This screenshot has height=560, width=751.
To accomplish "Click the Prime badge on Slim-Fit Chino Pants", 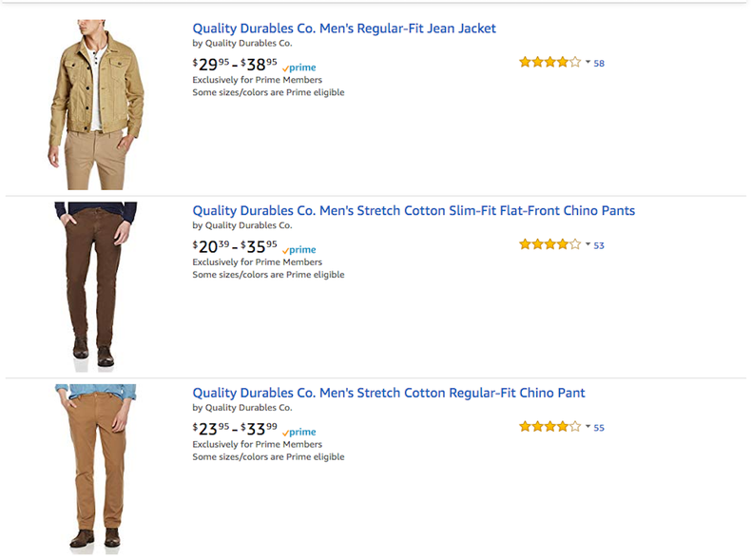I will 299,250.
